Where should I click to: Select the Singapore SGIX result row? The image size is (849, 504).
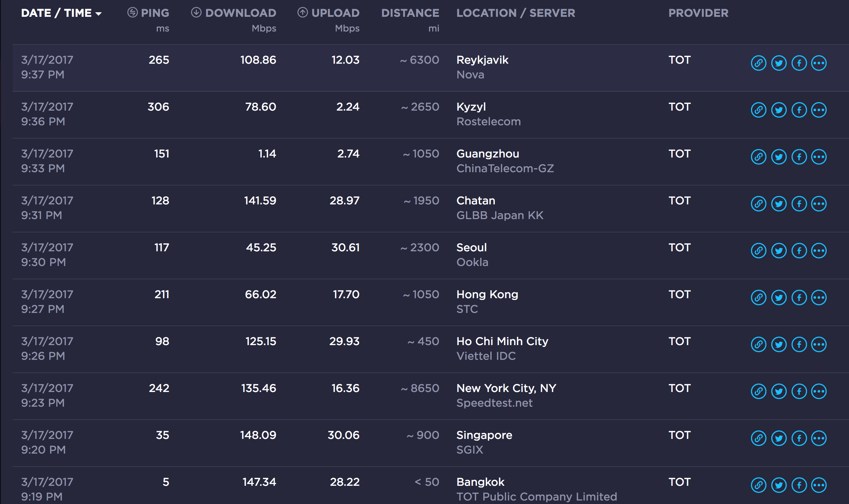pos(431,443)
